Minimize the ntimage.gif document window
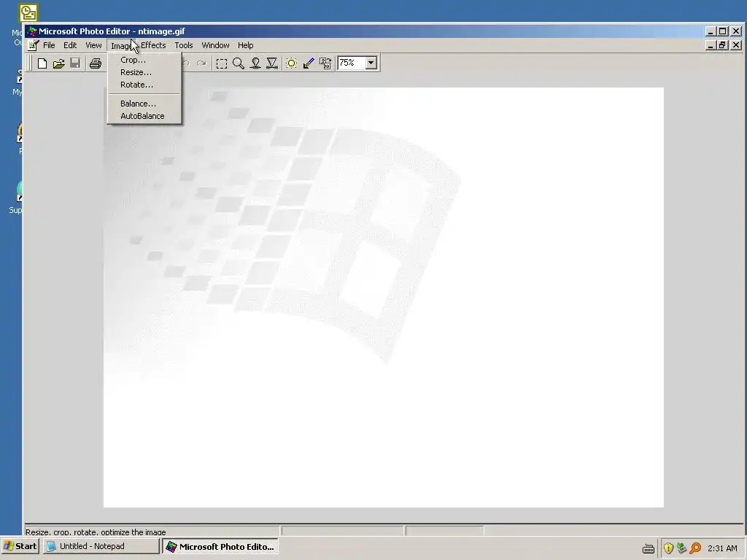747x560 pixels. click(711, 45)
